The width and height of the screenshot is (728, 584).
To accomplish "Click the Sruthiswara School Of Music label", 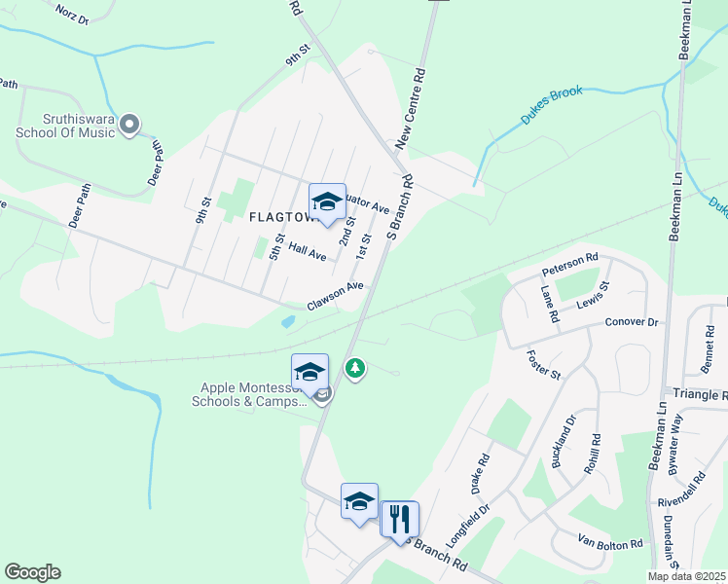I will click(x=65, y=126).
